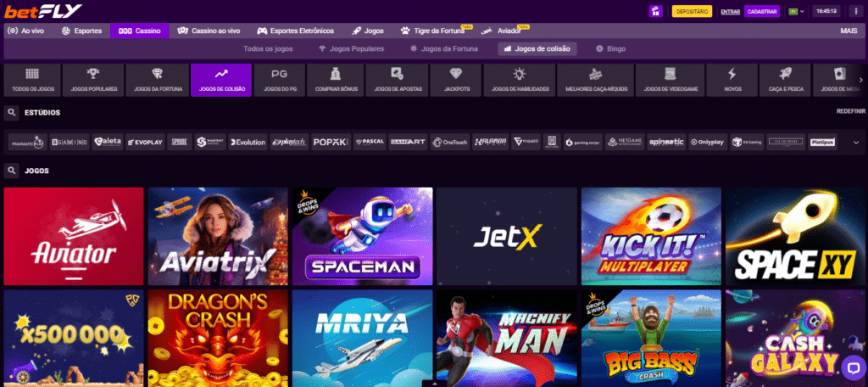
Task: Select the Jogos Populares sub-tab
Action: click(x=352, y=48)
